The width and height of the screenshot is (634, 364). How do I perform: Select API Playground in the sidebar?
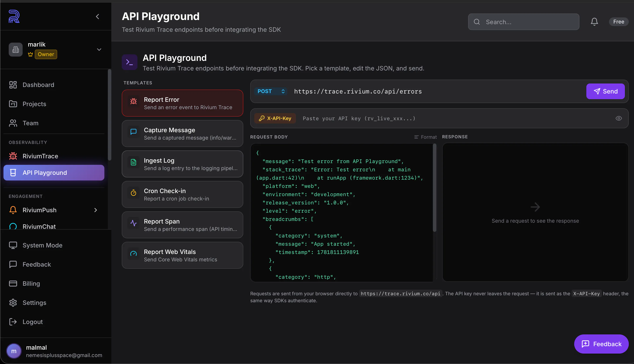(54, 172)
